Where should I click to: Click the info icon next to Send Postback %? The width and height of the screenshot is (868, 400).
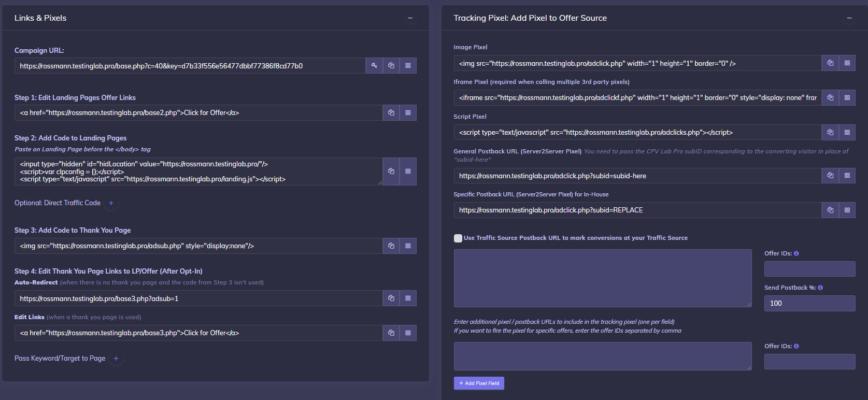(x=820, y=288)
